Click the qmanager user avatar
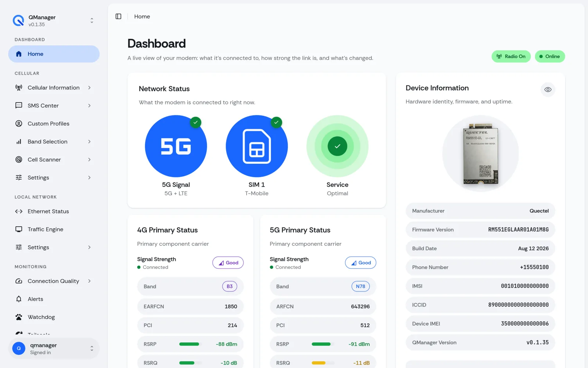Image resolution: width=588 pixels, height=368 pixels. [x=19, y=348]
